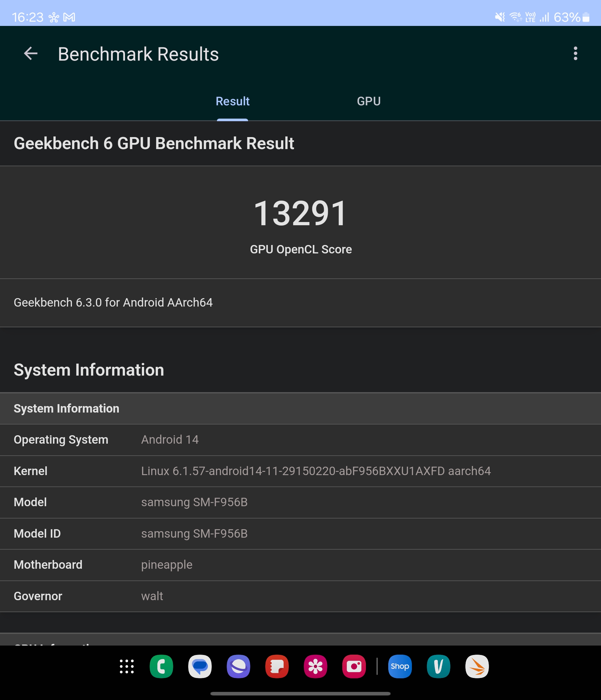Tap the Benchmark Results title
This screenshot has height=700, width=601.
pyautogui.click(x=138, y=54)
